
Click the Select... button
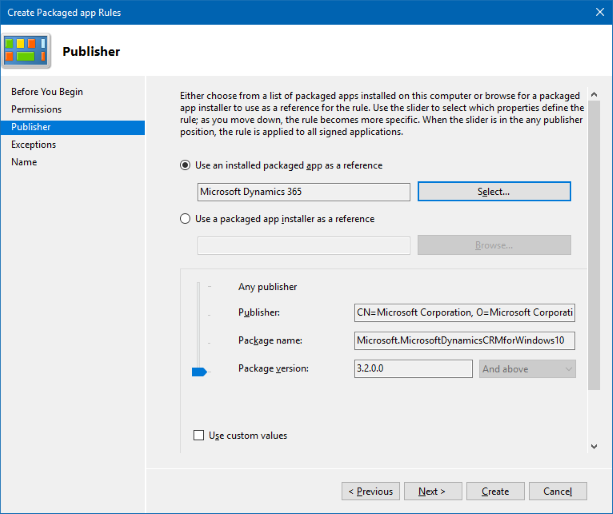[x=493, y=191]
